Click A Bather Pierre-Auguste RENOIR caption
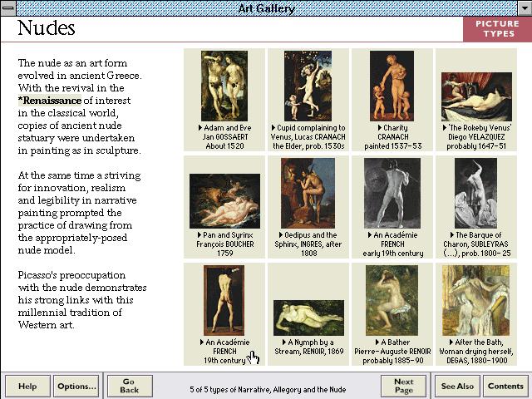532x399 pixels. coord(392,352)
